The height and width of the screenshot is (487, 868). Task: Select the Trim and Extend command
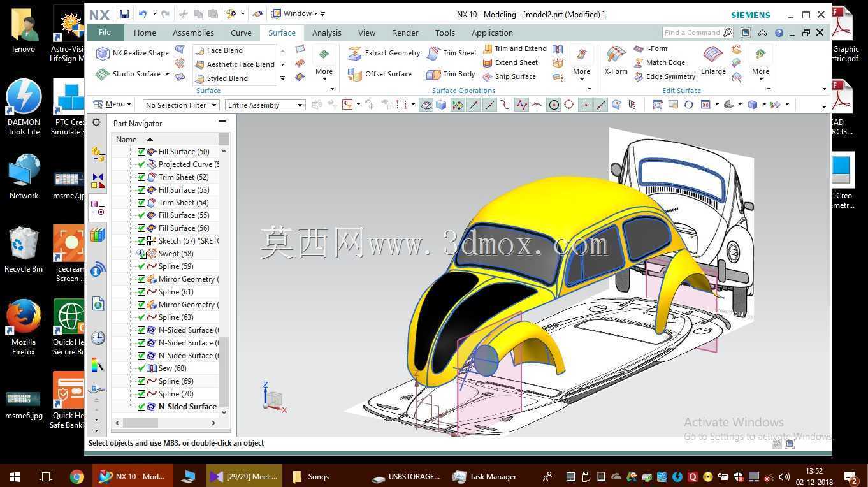pyautogui.click(x=514, y=48)
